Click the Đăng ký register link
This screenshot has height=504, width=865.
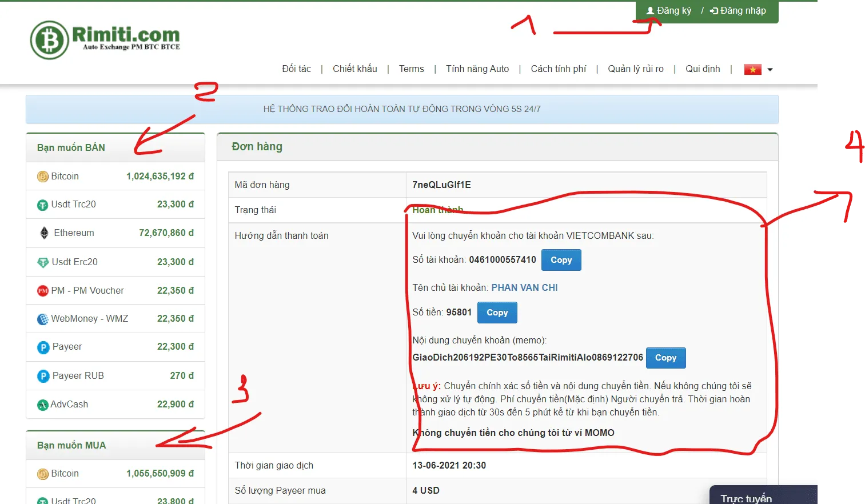pyautogui.click(x=669, y=11)
